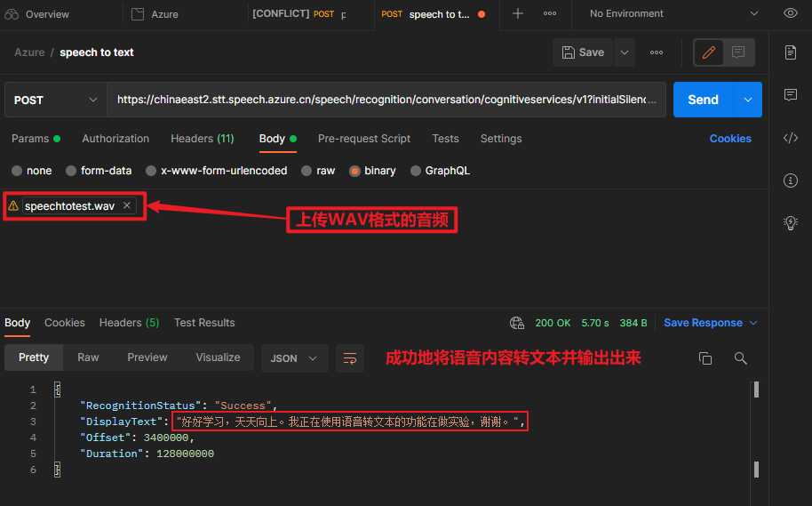Select the Preview view
The image size is (812, 506).
tap(147, 357)
